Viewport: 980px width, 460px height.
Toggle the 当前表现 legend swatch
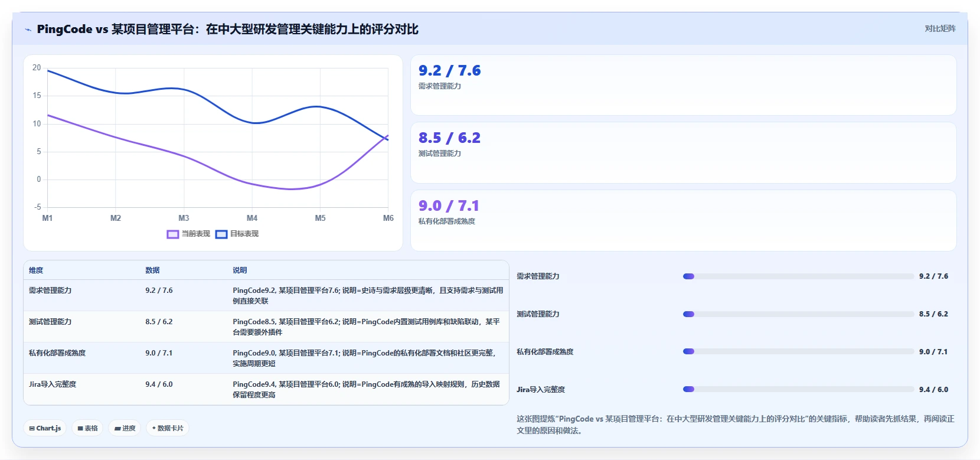(x=172, y=234)
